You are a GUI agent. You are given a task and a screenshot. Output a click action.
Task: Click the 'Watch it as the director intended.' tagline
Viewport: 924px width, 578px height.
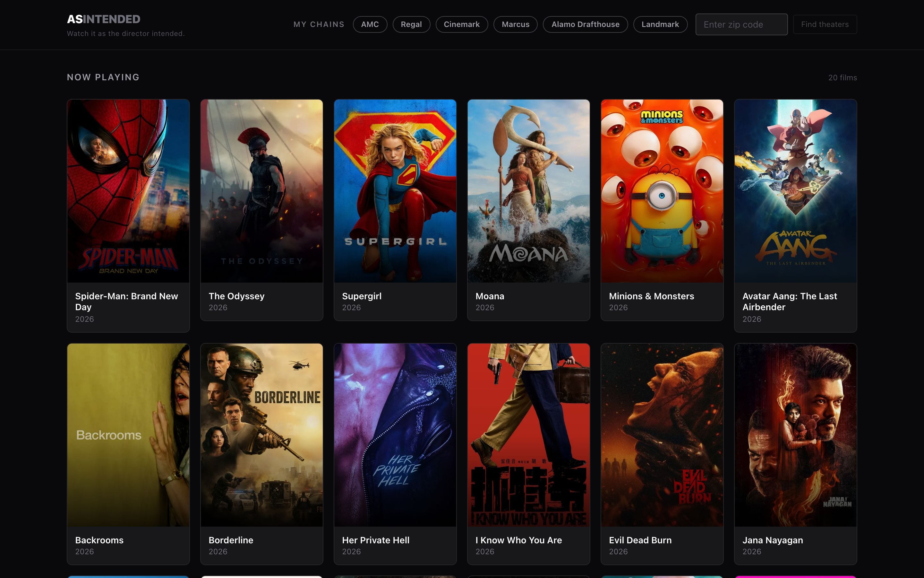[x=126, y=34]
